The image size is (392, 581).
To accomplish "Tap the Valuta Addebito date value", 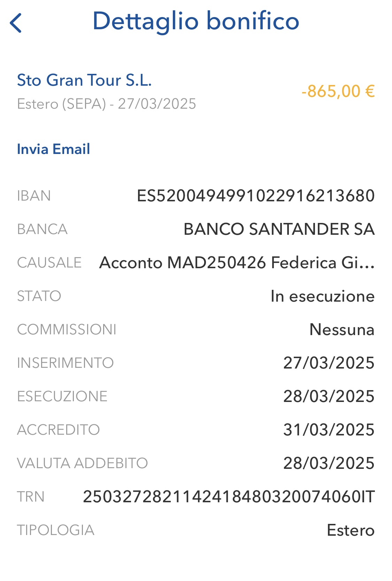I will pos(329,463).
